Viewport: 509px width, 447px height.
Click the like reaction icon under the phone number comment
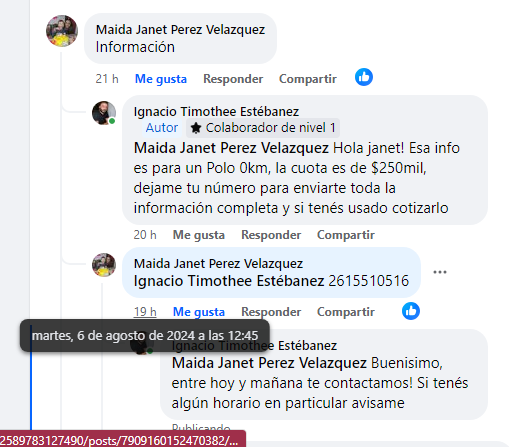[411, 311]
